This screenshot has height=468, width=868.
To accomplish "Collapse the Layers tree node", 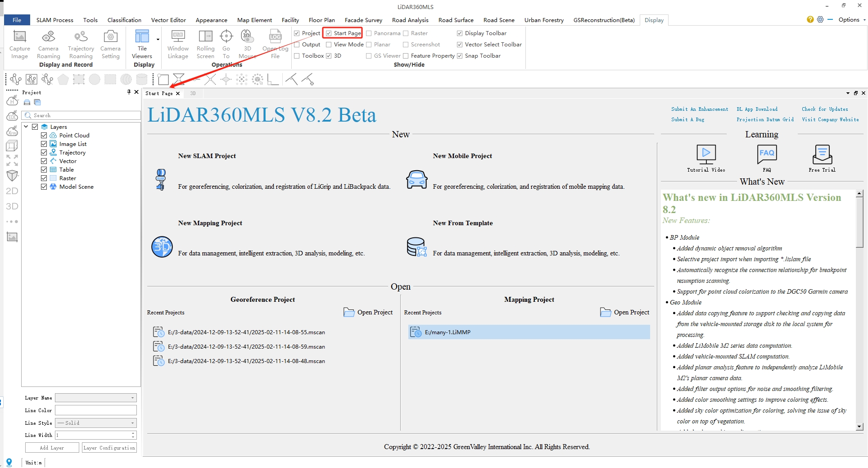I will click(x=26, y=127).
